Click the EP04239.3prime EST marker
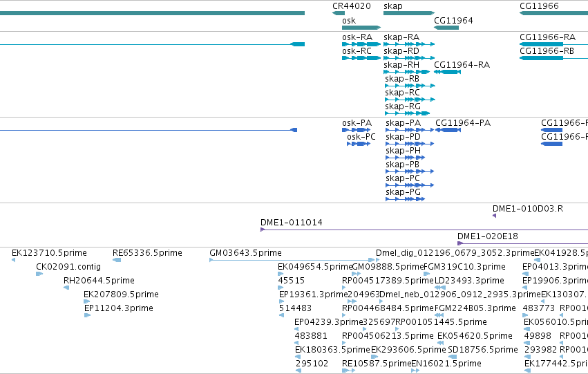This screenshot has height=374, width=588. tap(296, 329)
